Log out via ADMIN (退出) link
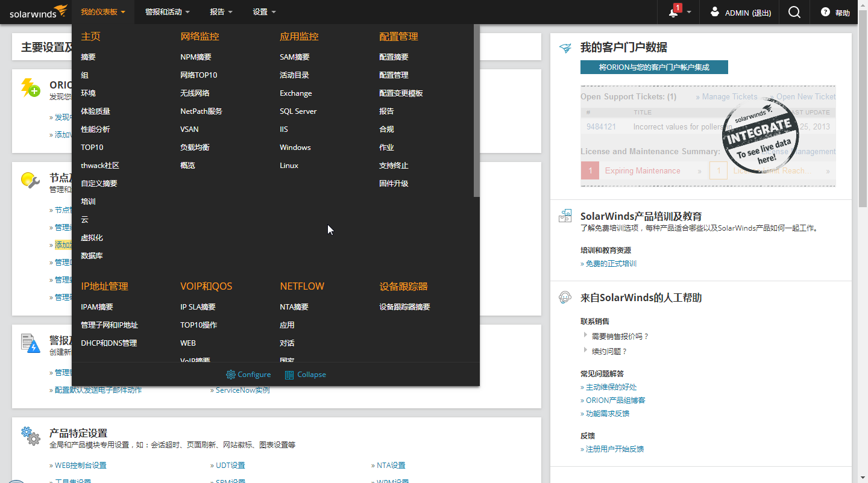 tap(747, 13)
